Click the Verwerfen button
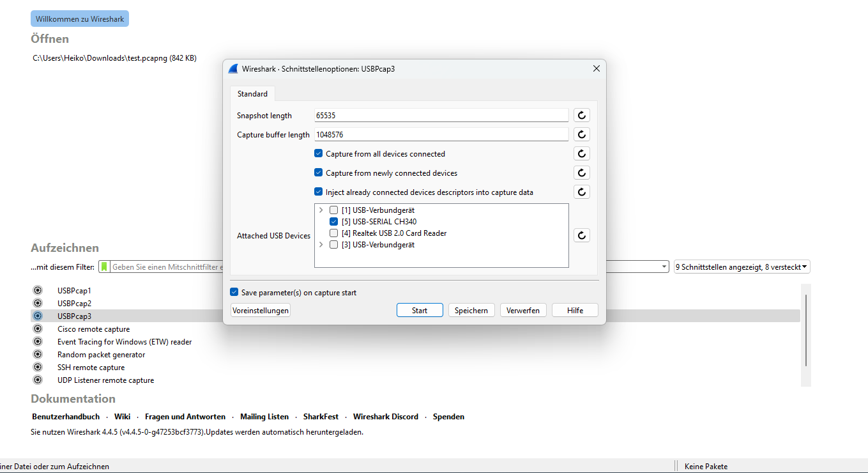 tap(523, 310)
